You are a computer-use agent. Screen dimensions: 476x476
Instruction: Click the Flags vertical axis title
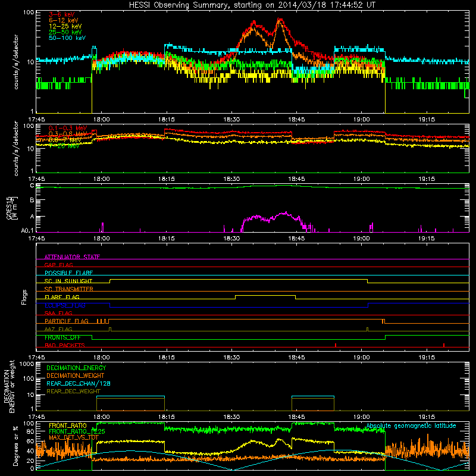(24, 297)
